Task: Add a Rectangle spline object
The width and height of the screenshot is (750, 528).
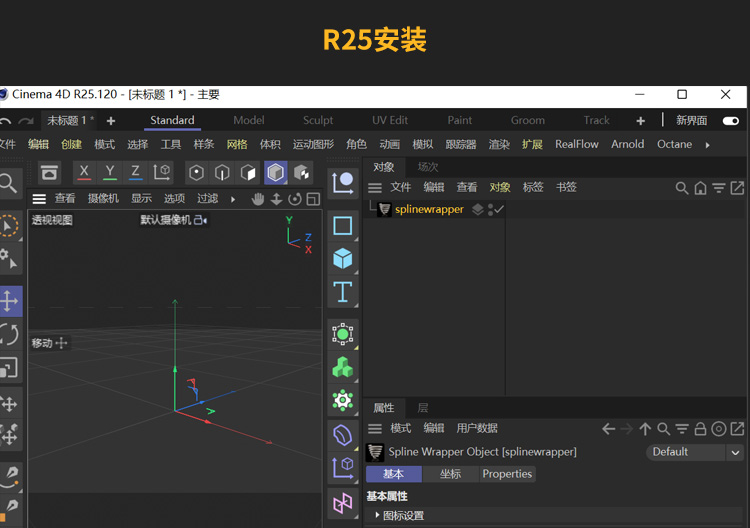Action: tap(343, 226)
